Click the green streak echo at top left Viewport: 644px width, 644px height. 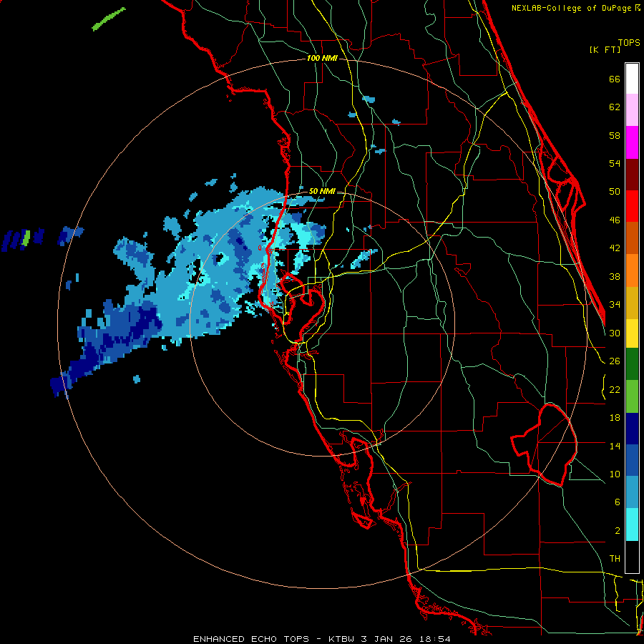[109, 19]
